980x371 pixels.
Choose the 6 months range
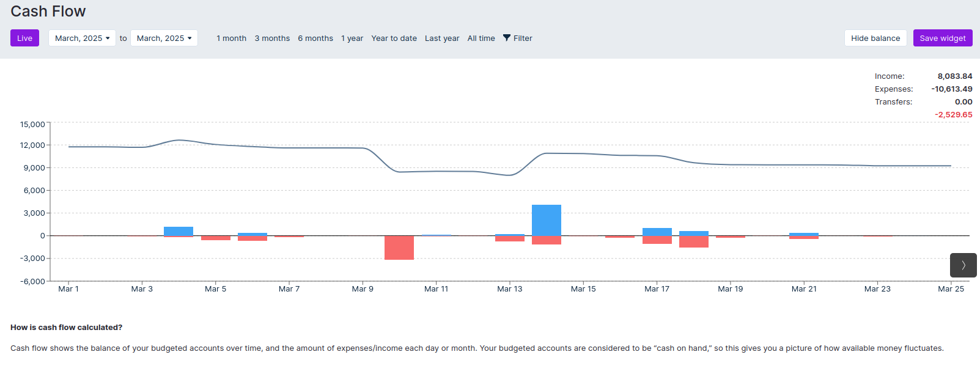click(x=315, y=38)
